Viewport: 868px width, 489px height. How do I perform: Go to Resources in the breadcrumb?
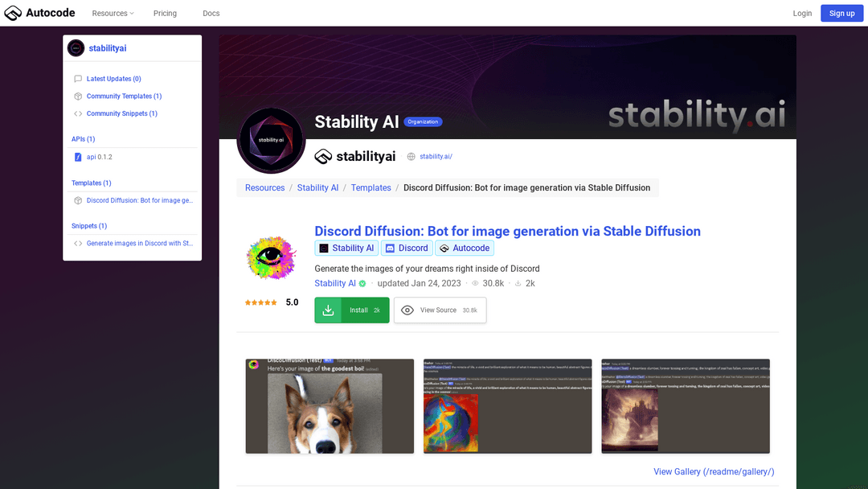265,187
